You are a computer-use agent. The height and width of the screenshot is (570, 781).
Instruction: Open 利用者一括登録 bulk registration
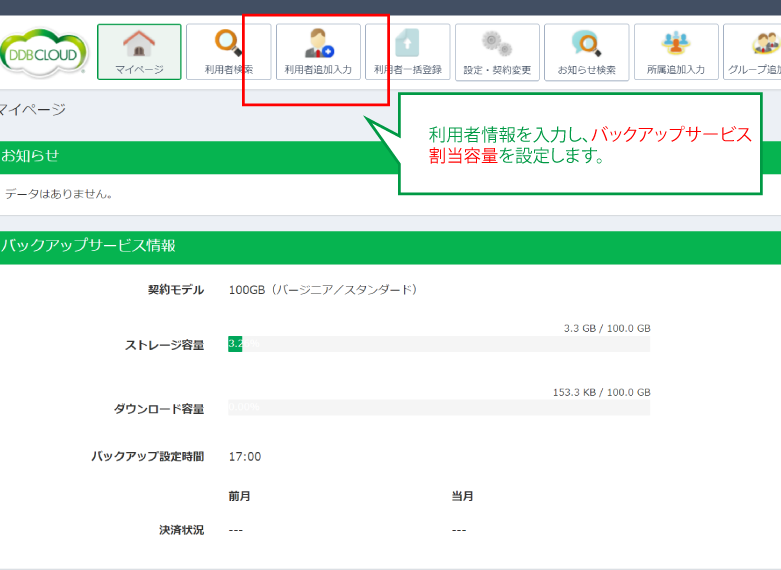tap(407, 52)
